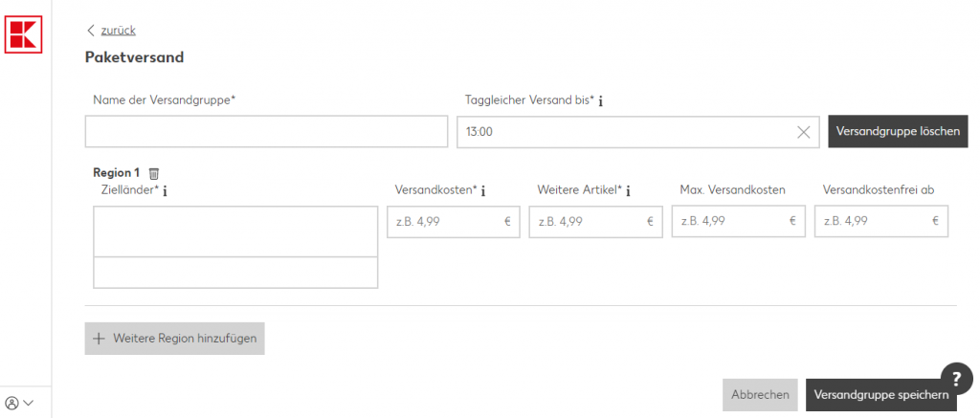980x418 pixels.
Task: Open user account menu at bottom left
Action: pos(19,403)
